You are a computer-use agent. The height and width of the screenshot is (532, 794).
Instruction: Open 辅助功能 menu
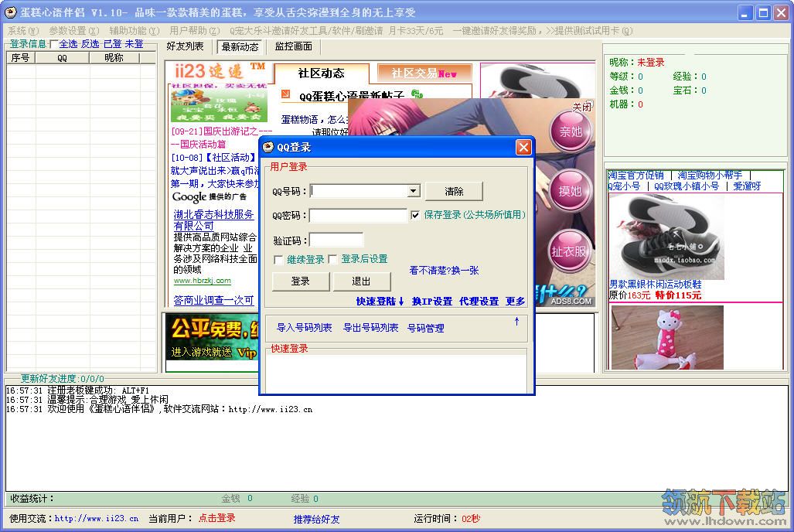135,31
